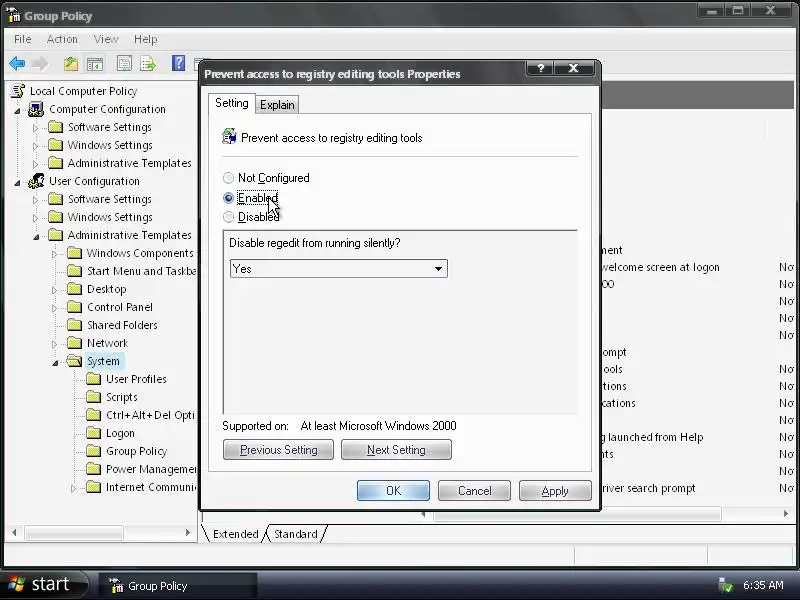
Task: Open the Help menu
Action: (x=145, y=39)
